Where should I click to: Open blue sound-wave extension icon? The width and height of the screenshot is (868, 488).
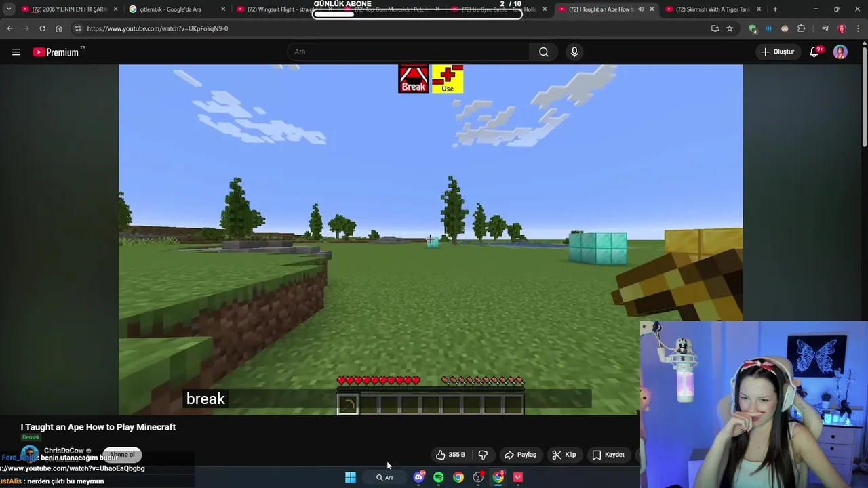pos(768,28)
